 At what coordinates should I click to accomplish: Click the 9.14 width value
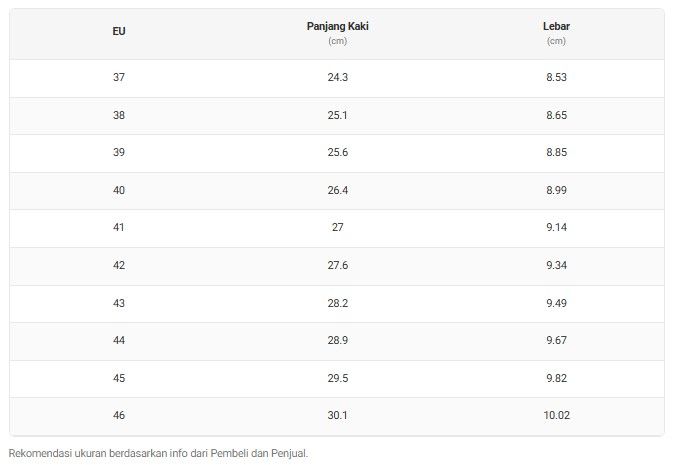click(556, 227)
